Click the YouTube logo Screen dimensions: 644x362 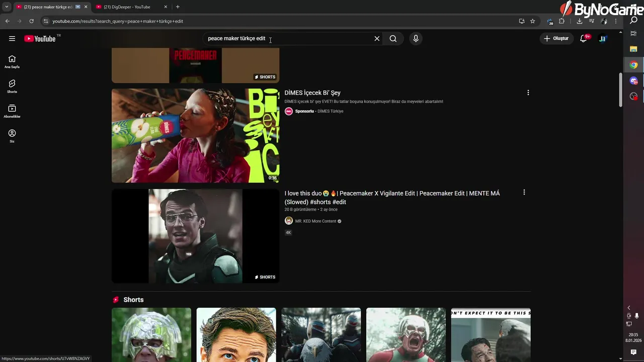click(40, 39)
